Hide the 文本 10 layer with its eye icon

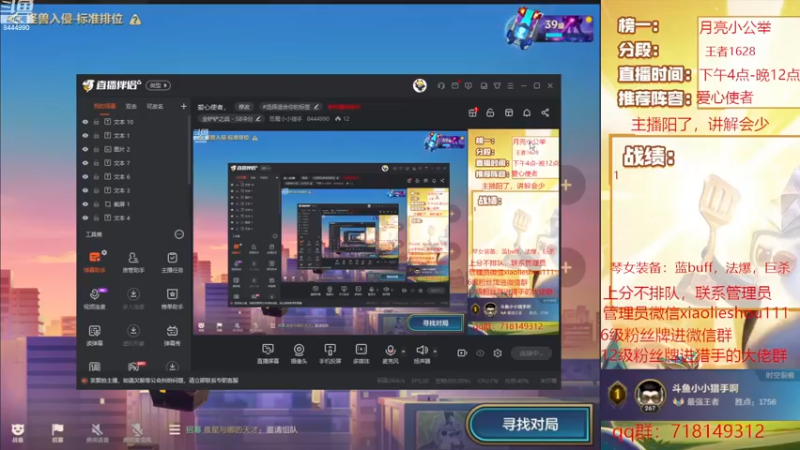(85, 122)
